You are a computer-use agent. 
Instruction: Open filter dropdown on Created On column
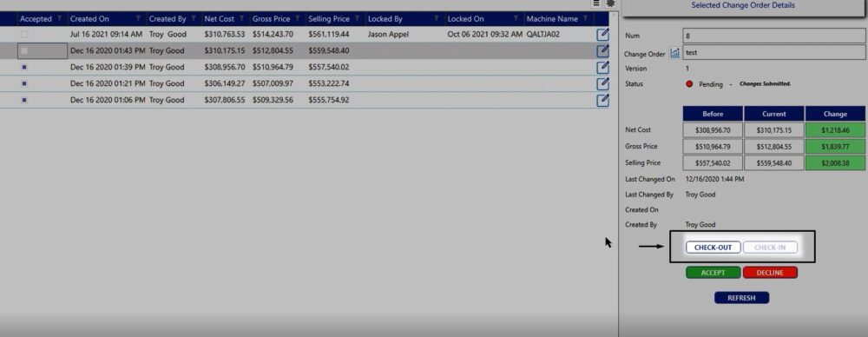click(x=138, y=19)
